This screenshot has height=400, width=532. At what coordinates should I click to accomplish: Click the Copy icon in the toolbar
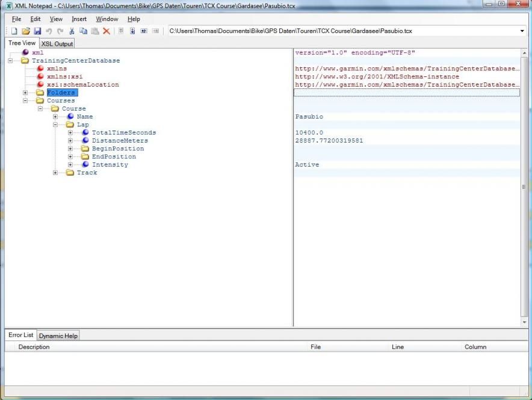pos(83,31)
